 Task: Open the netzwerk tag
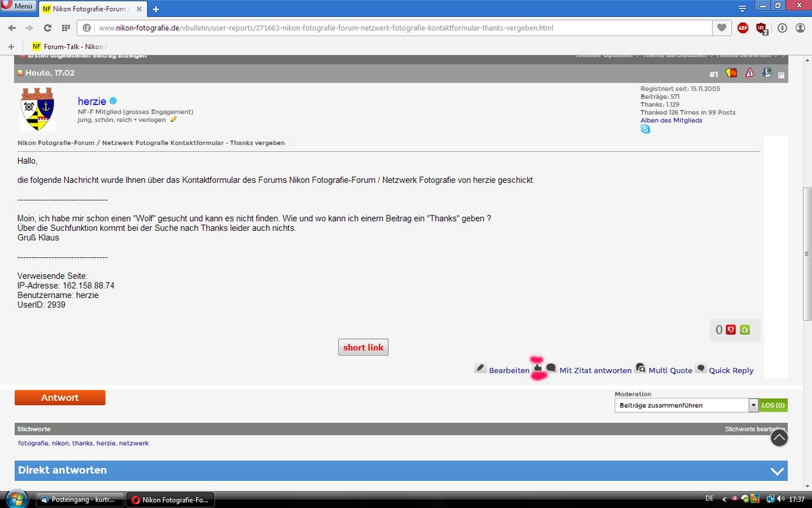point(133,443)
